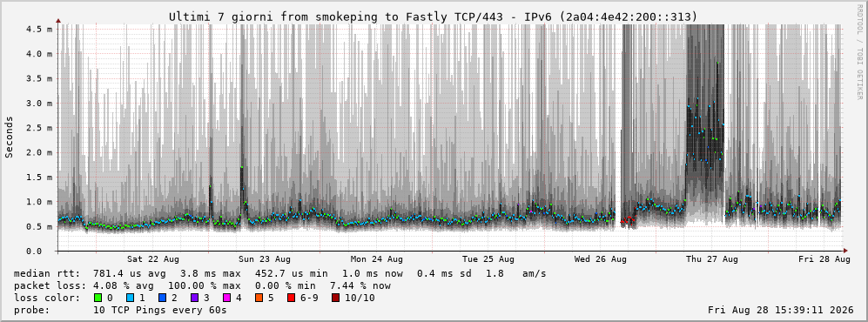Click the 'probe:' label
This screenshot has width=868, height=322.
coord(31,311)
